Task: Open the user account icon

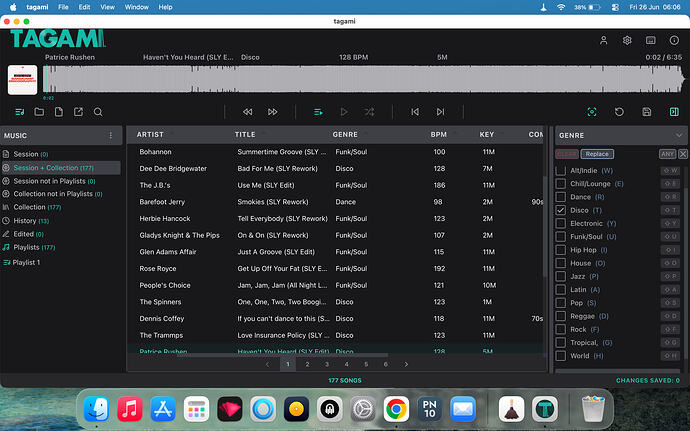Action: (x=603, y=41)
